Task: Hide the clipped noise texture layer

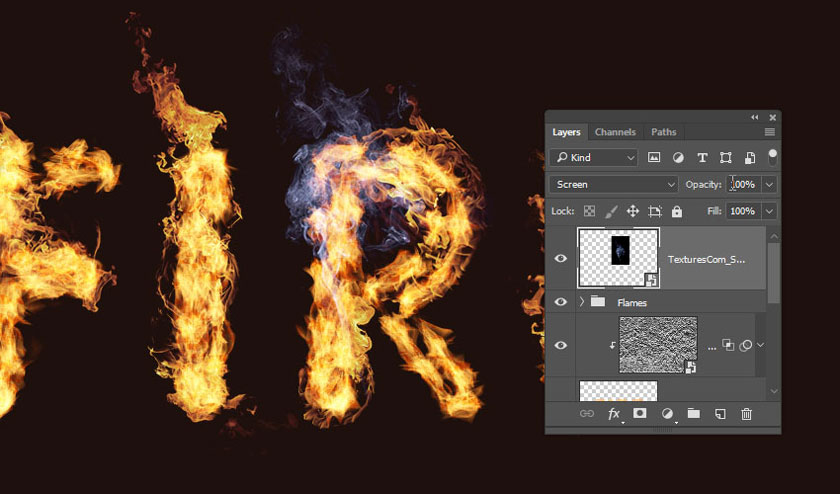Action: [x=560, y=345]
